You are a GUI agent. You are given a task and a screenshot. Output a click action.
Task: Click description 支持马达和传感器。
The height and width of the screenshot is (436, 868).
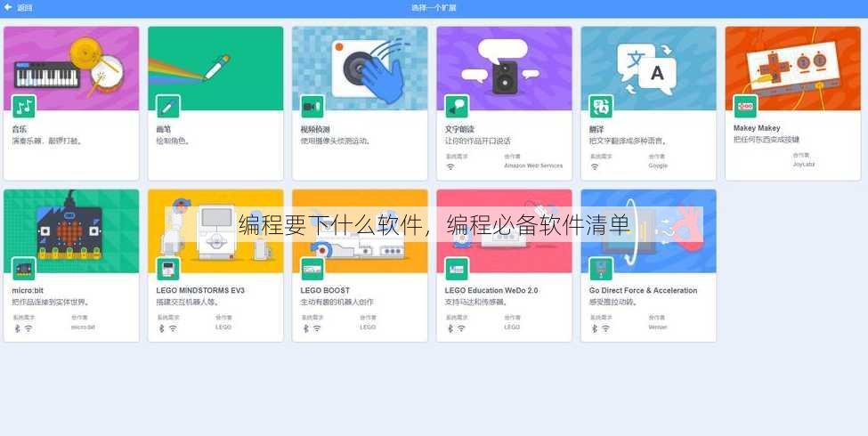click(x=477, y=303)
